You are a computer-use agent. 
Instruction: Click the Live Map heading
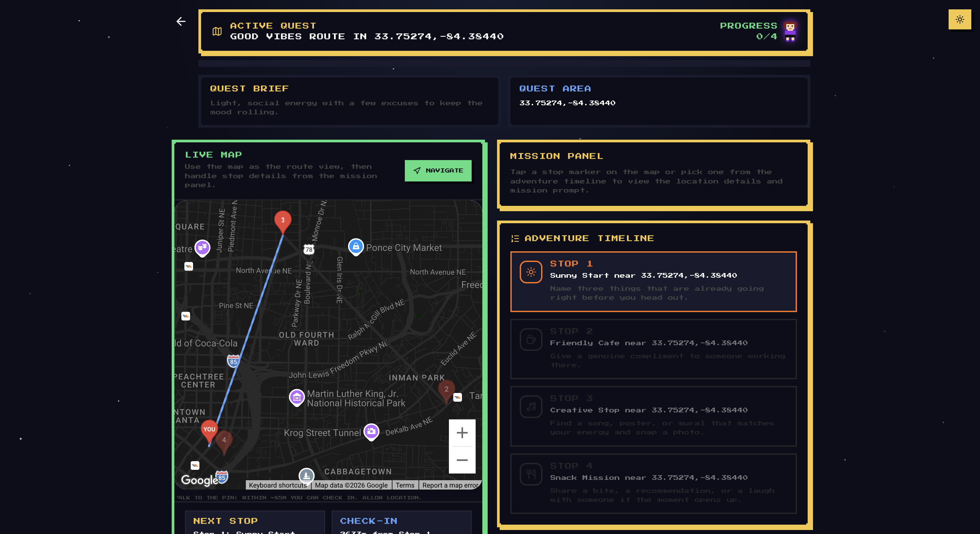213,154
